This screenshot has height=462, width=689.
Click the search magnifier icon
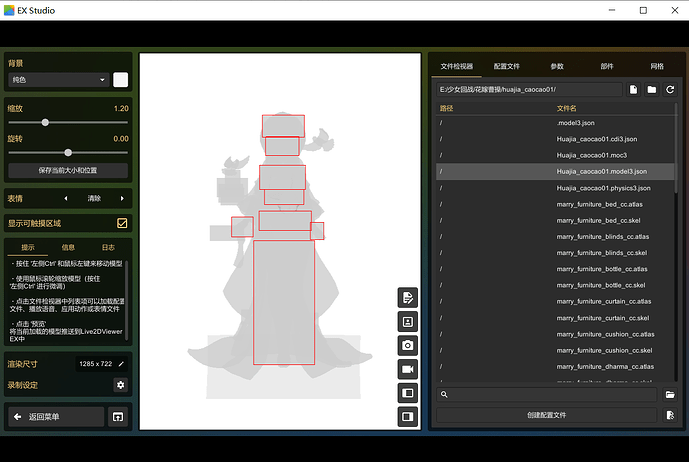[x=444, y=394]
